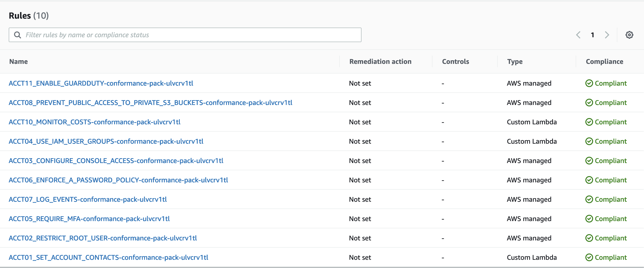The width and height of the screenshot is (644, 268).
Task: Click Compliant status text in ACCT01 row
Action: (x=611, y=258)
